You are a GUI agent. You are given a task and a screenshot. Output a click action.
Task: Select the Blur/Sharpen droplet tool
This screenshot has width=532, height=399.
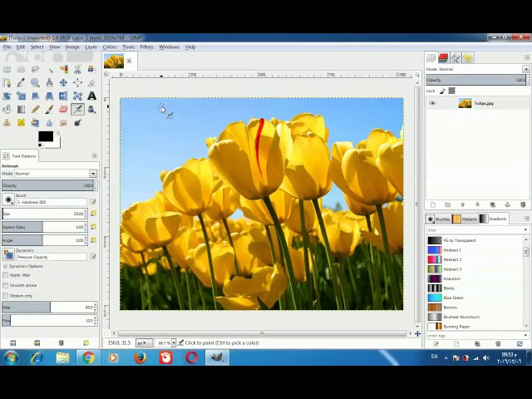[x=50, y=122]
